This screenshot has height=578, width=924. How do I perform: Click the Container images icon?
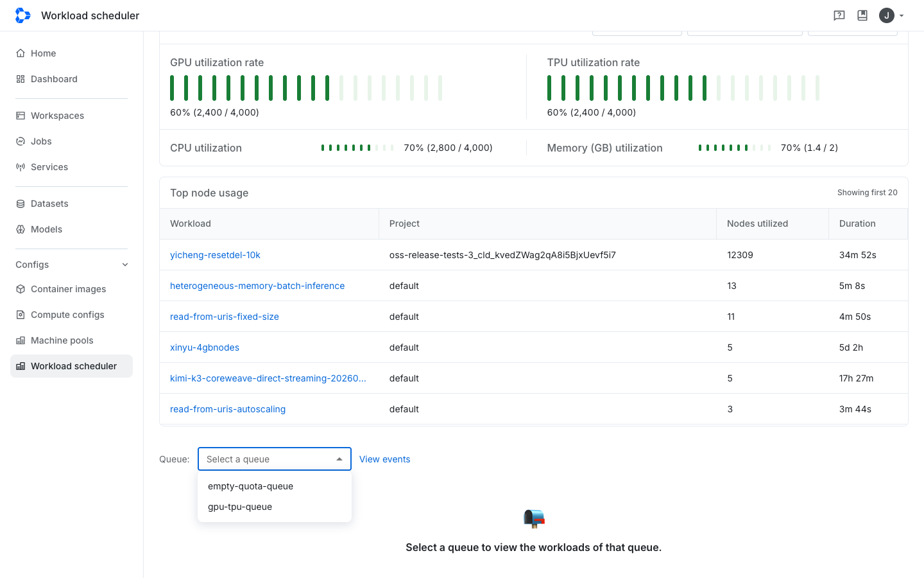(x=21, y=289)
